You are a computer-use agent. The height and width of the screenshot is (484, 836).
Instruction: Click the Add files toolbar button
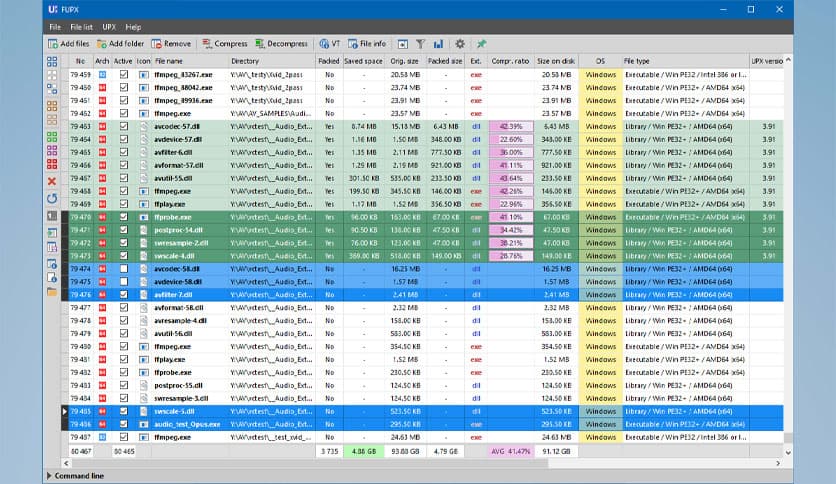[69, 44]
